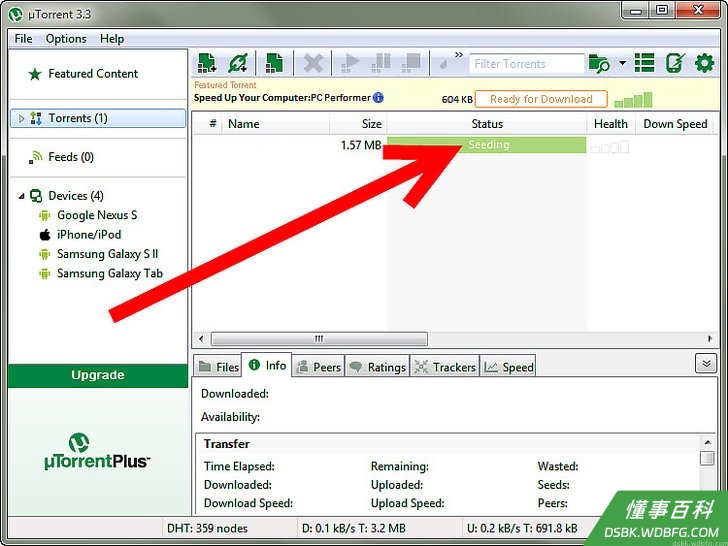The height and width of the screenshot is (546, 728).
Task: Open the Options menu
Action: [66, 39]
